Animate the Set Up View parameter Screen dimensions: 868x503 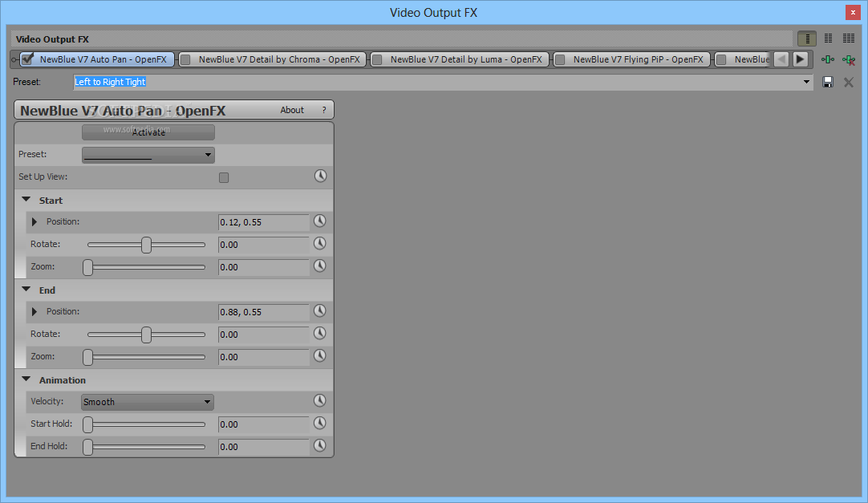click(x=321, y=176)
